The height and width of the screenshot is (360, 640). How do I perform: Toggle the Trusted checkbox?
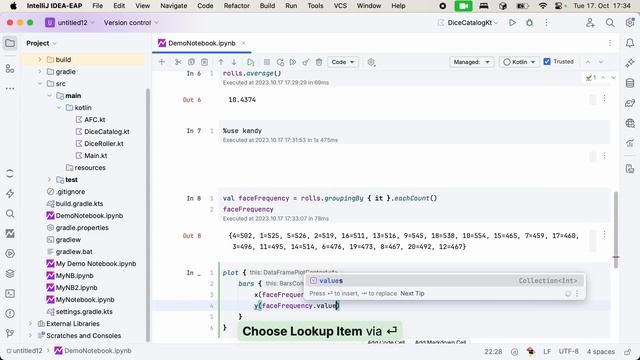tap(547, 62)
